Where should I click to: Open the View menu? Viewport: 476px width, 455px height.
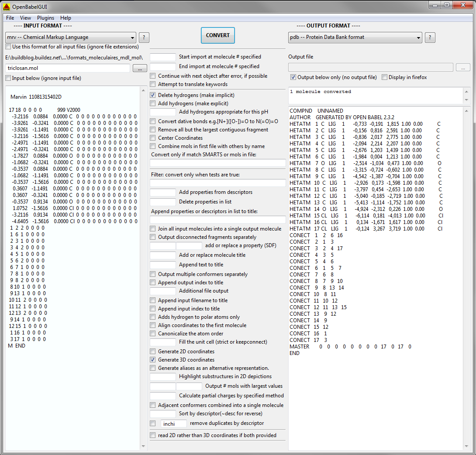tap(25, 18)
